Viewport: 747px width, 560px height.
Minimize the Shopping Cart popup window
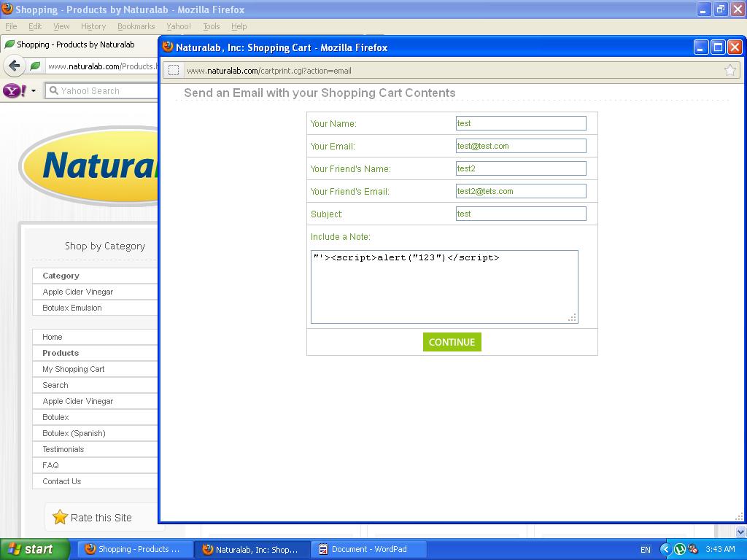click(701, 47)
